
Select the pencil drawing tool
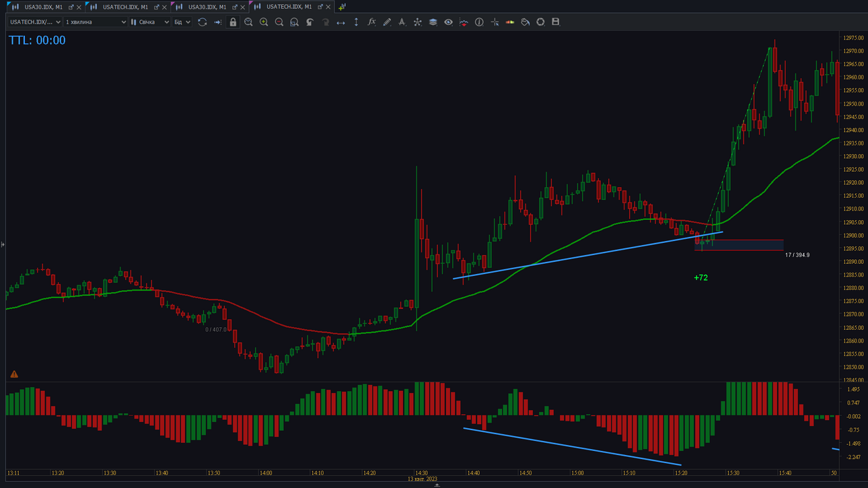coord(387,22)
